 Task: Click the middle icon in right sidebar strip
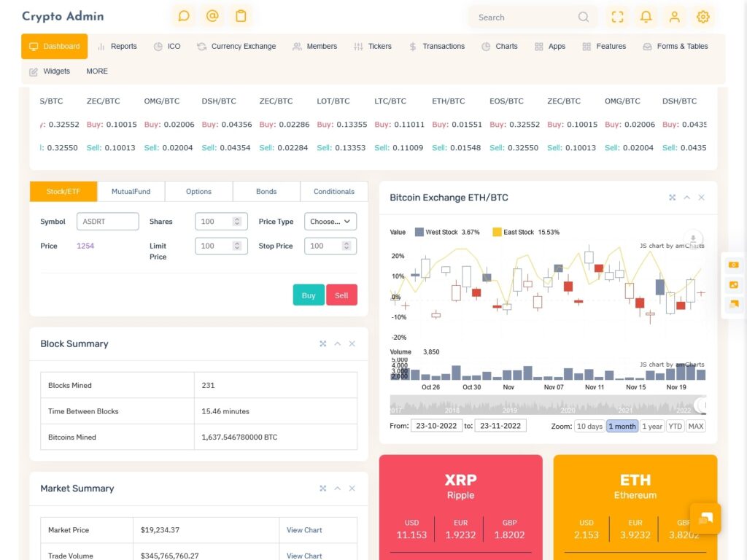[734, 285]
